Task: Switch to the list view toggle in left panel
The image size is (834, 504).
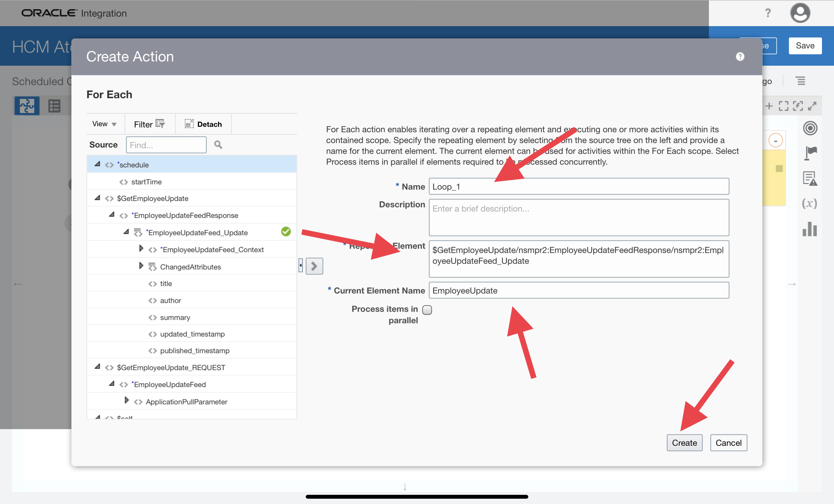Action: [x=54, y=105]
